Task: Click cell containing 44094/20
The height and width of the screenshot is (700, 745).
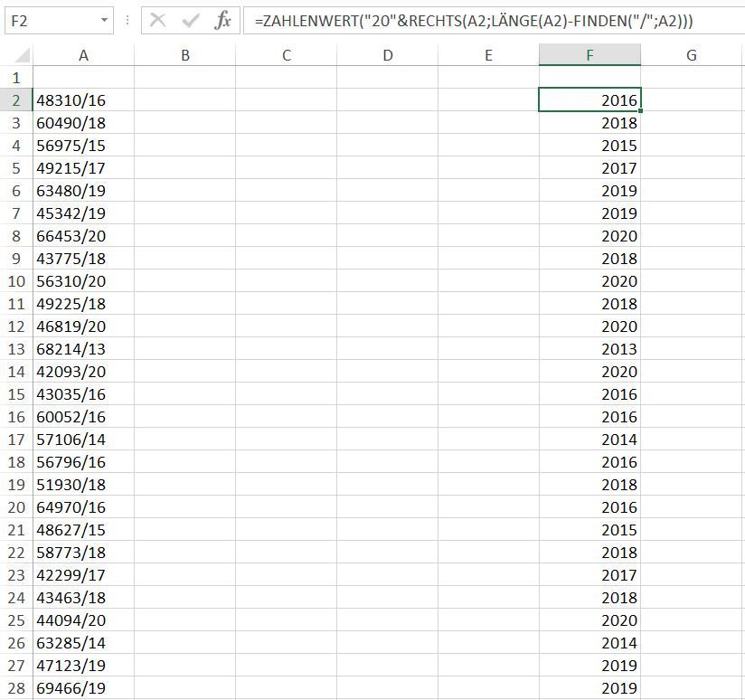Action: (83, 620)
